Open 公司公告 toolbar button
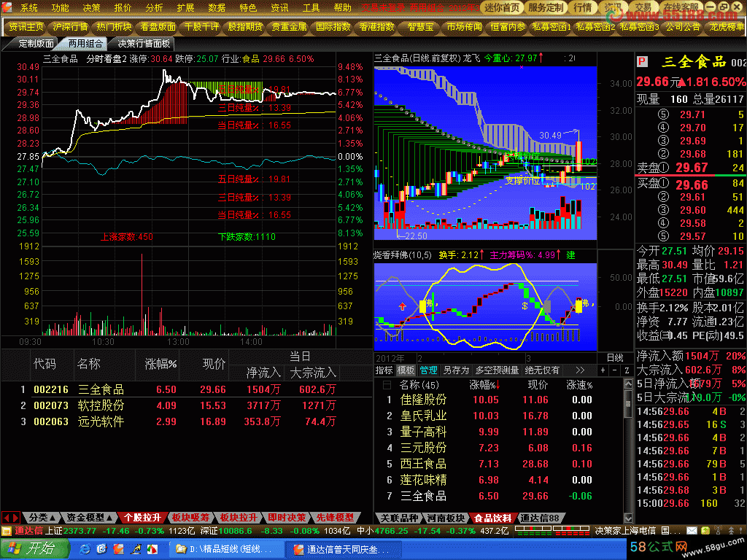Image resolution: width=747 pixels, height=560 pixels. [x=683, y=27]
